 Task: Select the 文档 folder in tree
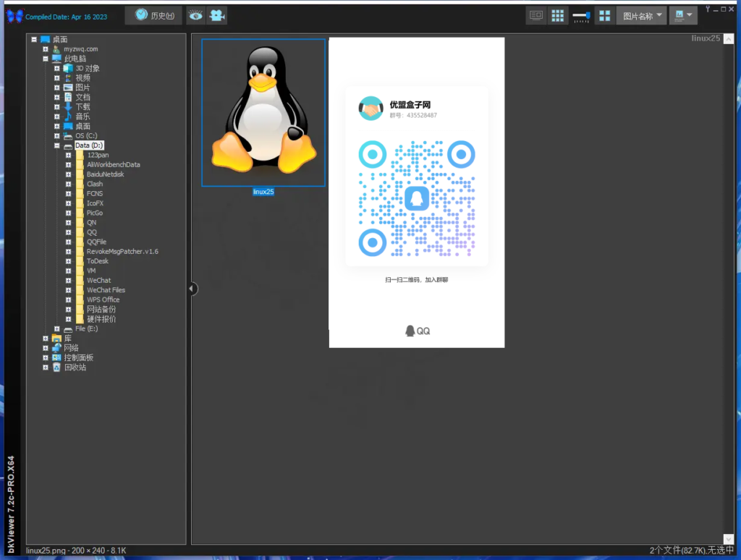82,98
